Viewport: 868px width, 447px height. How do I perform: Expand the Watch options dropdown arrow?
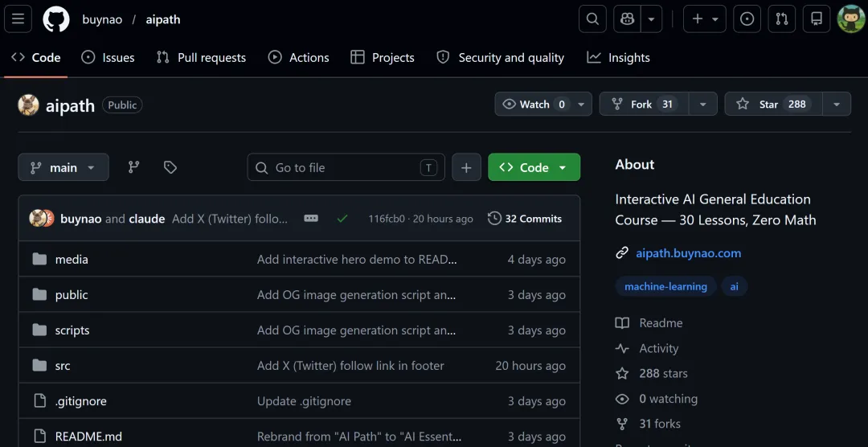581,105
